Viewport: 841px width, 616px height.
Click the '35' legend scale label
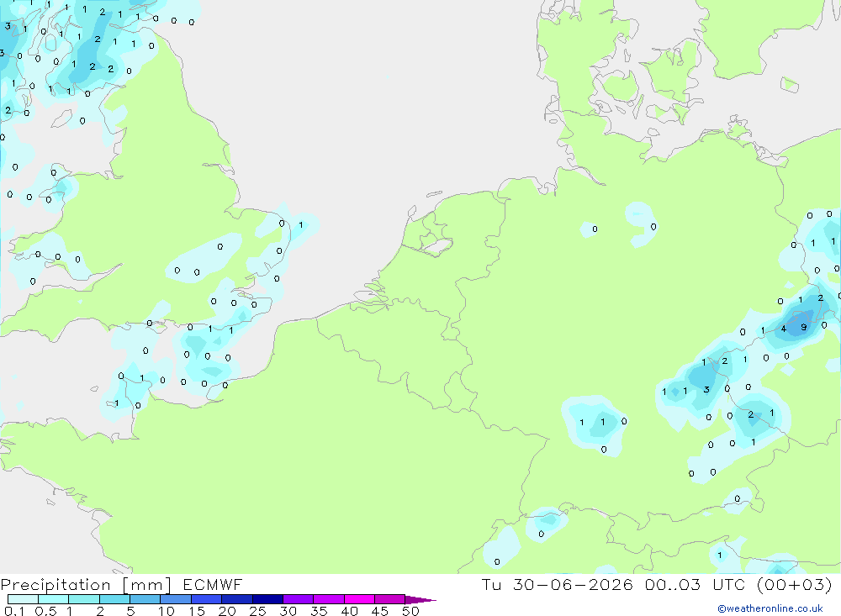319,611
